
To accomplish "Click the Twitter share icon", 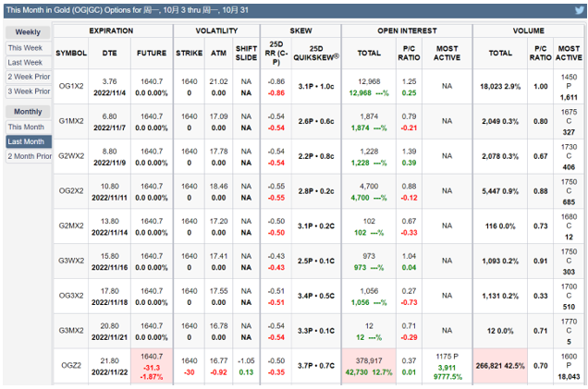I will click(x=578, y=9).
